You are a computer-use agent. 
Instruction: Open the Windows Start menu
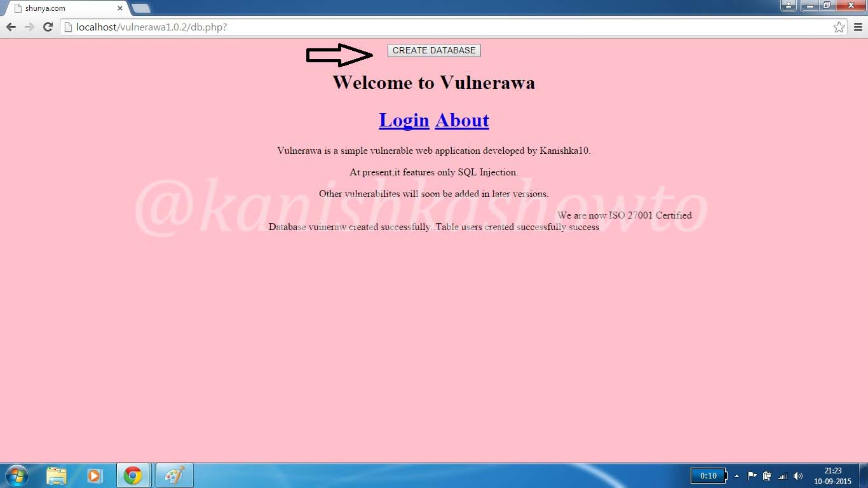pos(16,475)
